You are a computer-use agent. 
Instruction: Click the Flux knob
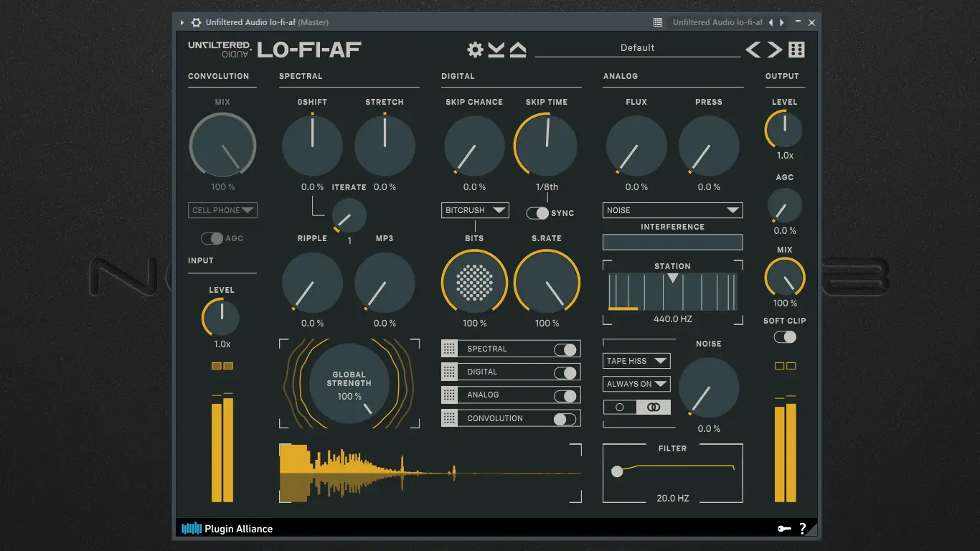point(636,146)
